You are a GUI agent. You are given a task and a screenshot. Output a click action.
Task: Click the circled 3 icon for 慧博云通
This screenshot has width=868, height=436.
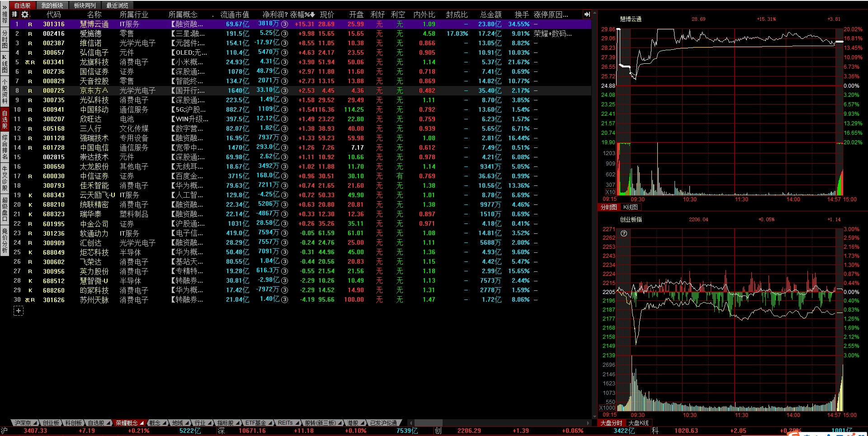coord(284,24)
